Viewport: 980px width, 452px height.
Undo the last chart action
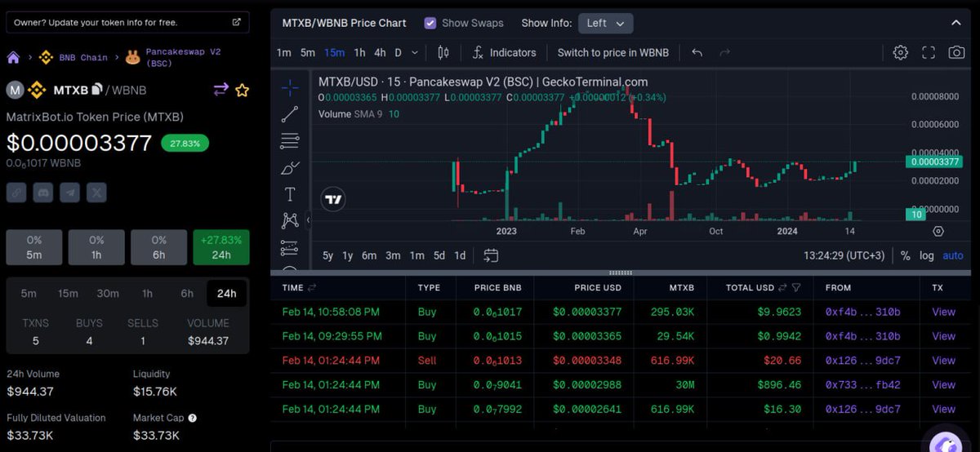point(697,52)
